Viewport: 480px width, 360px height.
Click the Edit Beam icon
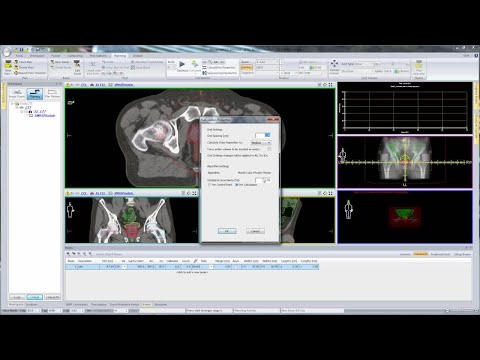[77, 64]
